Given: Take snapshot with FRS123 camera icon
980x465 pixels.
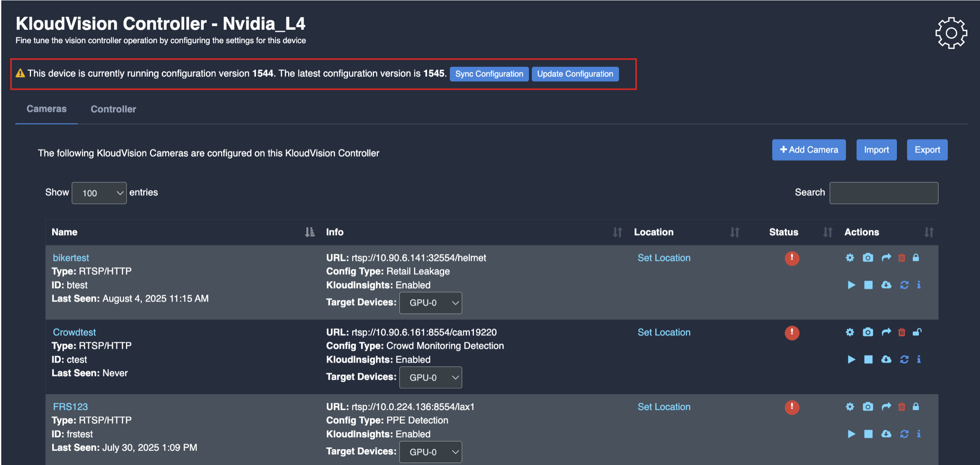Looking at the screenshot, I should 868,407.
